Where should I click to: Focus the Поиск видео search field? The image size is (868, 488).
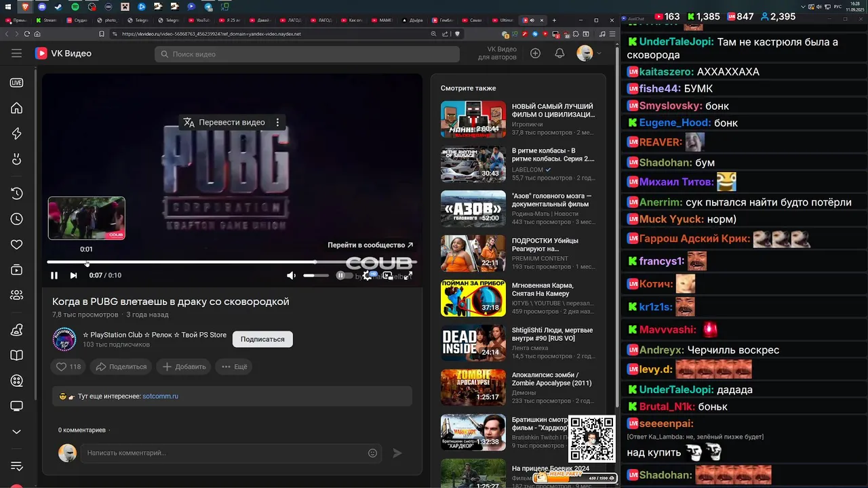tap(307, 54)
